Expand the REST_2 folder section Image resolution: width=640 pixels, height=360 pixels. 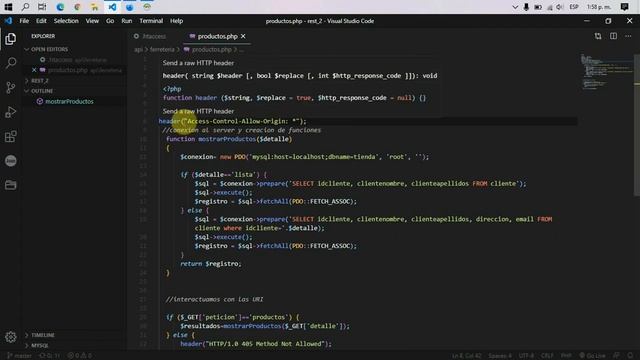pos(40,80)
